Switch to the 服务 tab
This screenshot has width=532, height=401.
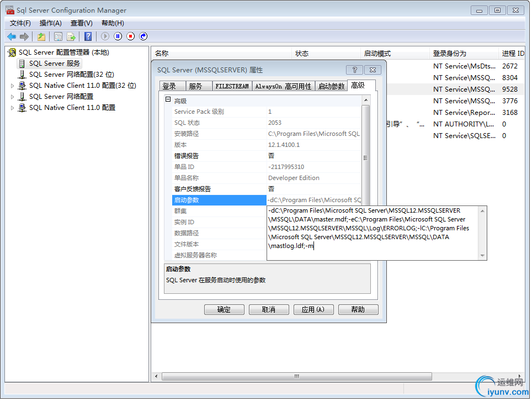point(199,86)
